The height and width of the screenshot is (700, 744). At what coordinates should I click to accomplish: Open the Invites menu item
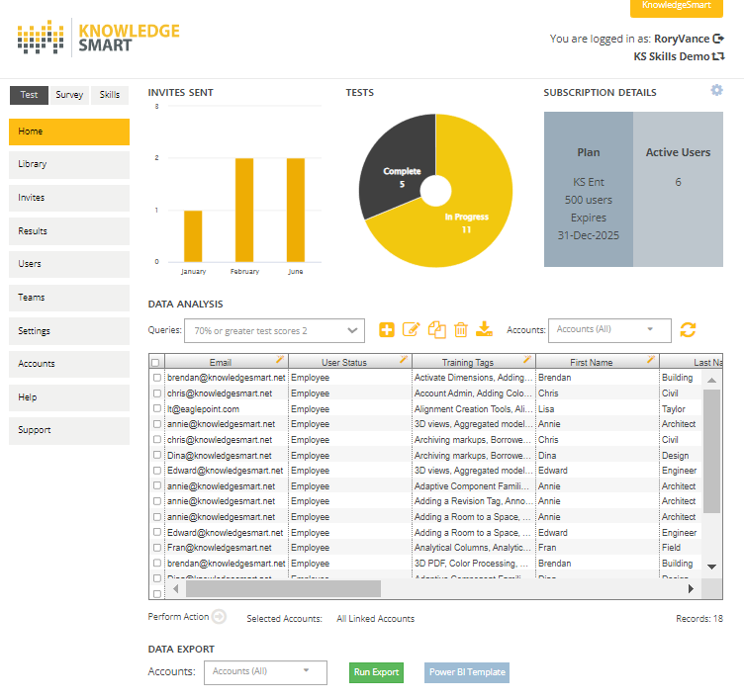[x=69, y=198]
